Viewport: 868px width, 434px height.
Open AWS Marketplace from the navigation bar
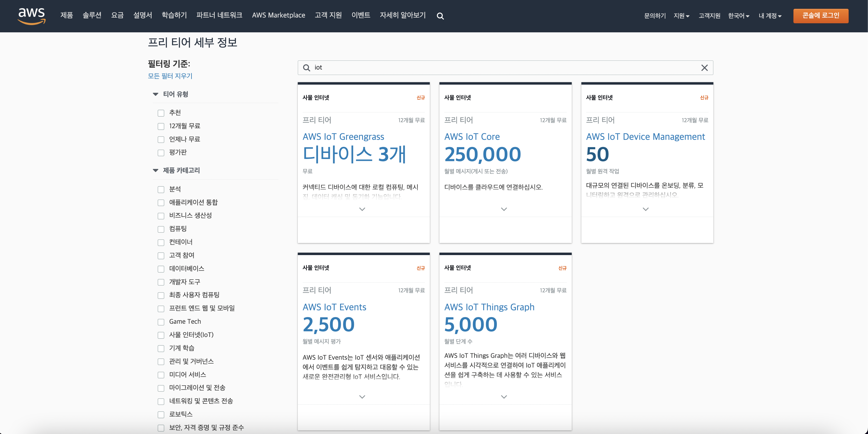278,15
